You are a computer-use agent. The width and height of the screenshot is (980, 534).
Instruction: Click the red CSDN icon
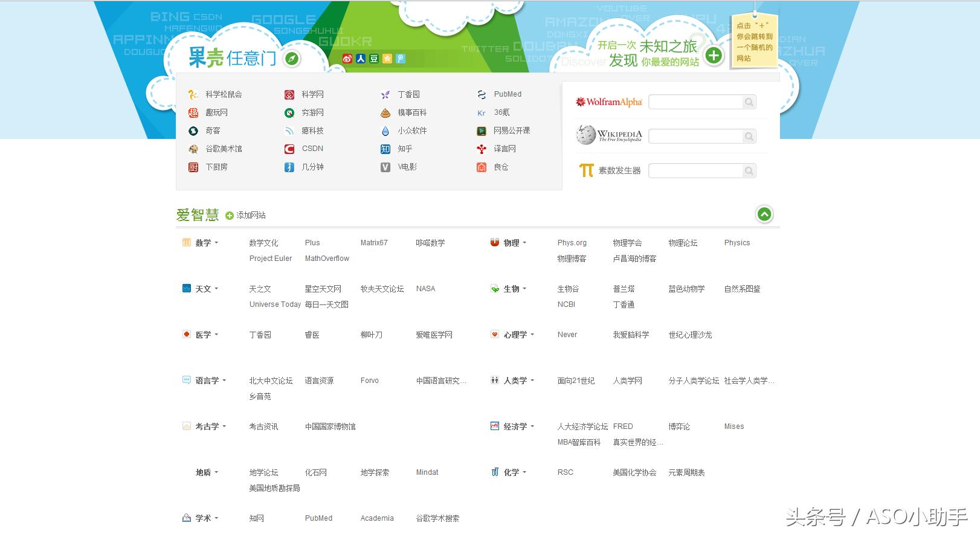[x=289, y=149]
